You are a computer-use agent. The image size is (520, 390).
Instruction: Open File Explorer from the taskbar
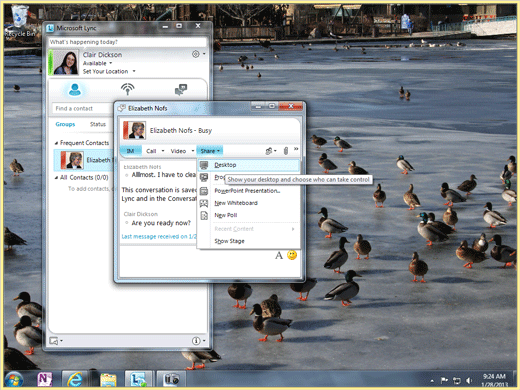pos(108,380)
